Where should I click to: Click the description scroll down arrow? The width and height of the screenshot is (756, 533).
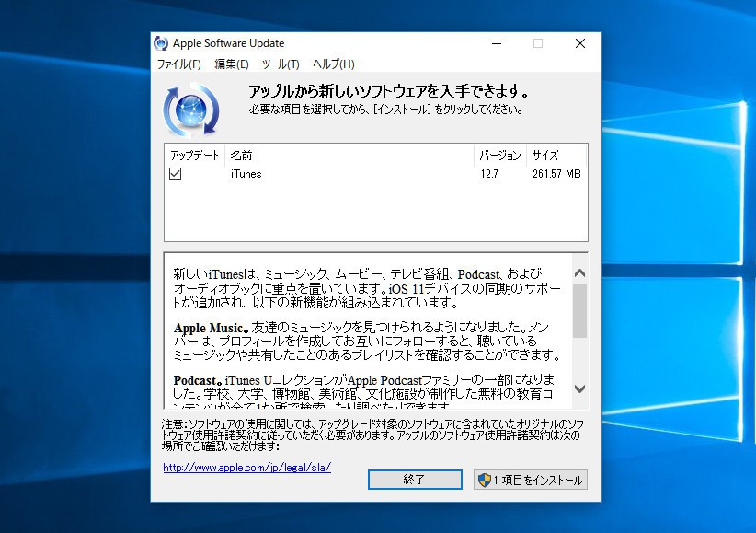[x=580, y=388]
